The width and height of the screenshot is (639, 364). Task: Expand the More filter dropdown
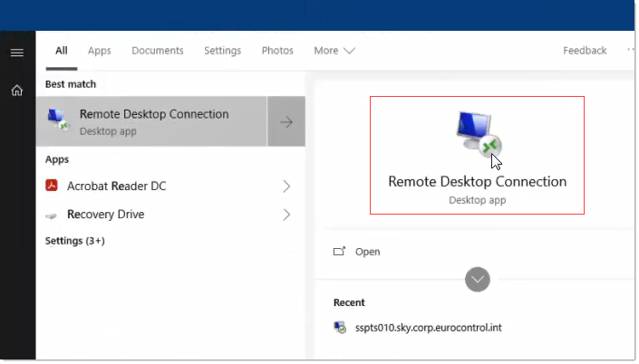[334, 51]
